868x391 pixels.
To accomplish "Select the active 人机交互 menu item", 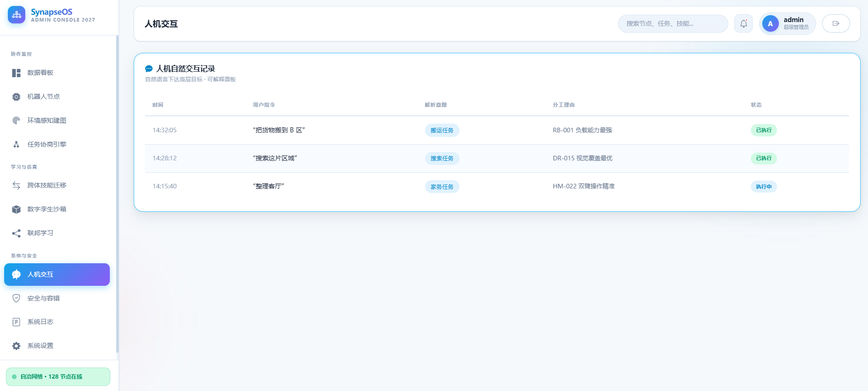I will tap(57, 274).
